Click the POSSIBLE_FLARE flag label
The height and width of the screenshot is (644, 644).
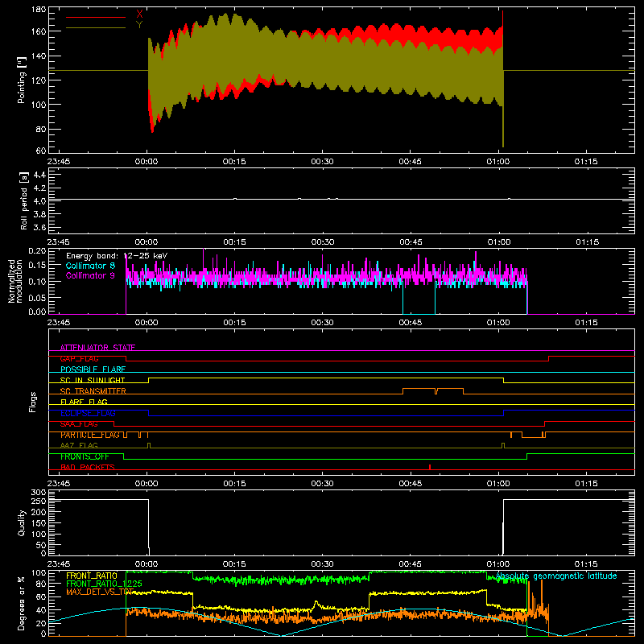click(x=93, y=369)
